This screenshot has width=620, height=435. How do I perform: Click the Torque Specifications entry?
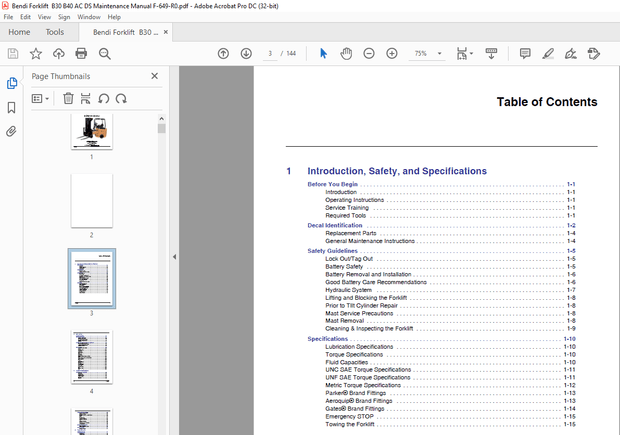click(x=354, y=355)
